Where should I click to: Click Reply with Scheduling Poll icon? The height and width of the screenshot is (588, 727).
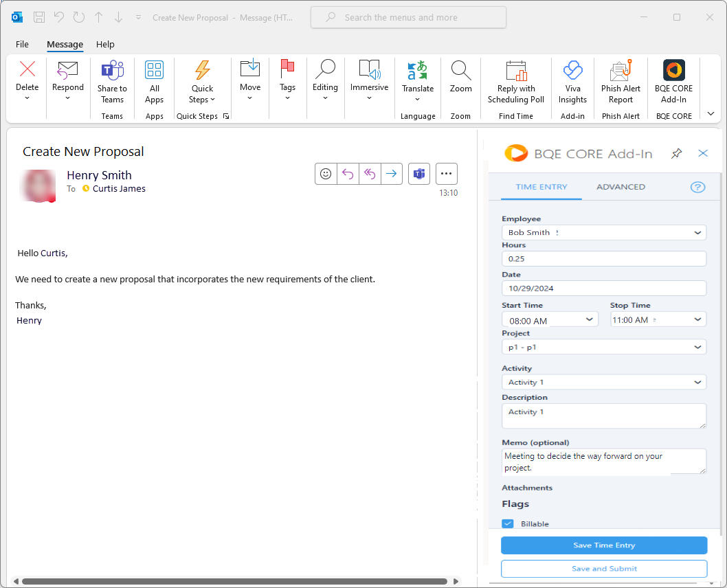516,71
